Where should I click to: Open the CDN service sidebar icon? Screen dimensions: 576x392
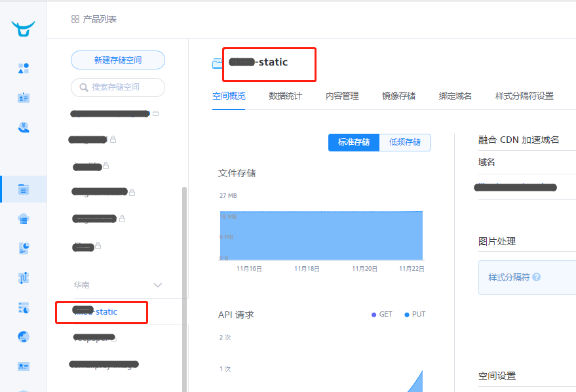(23, 218)
